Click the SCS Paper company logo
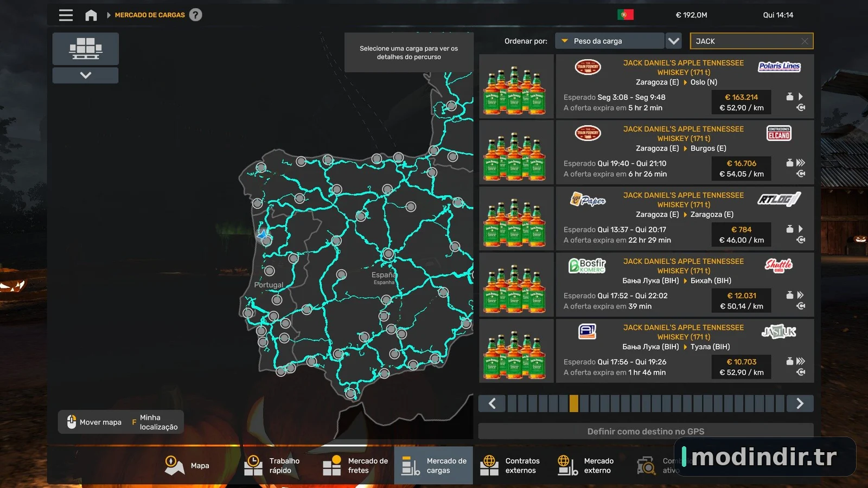Image resolution: width=868 pixels, height=488 pixels. point(588,200)
